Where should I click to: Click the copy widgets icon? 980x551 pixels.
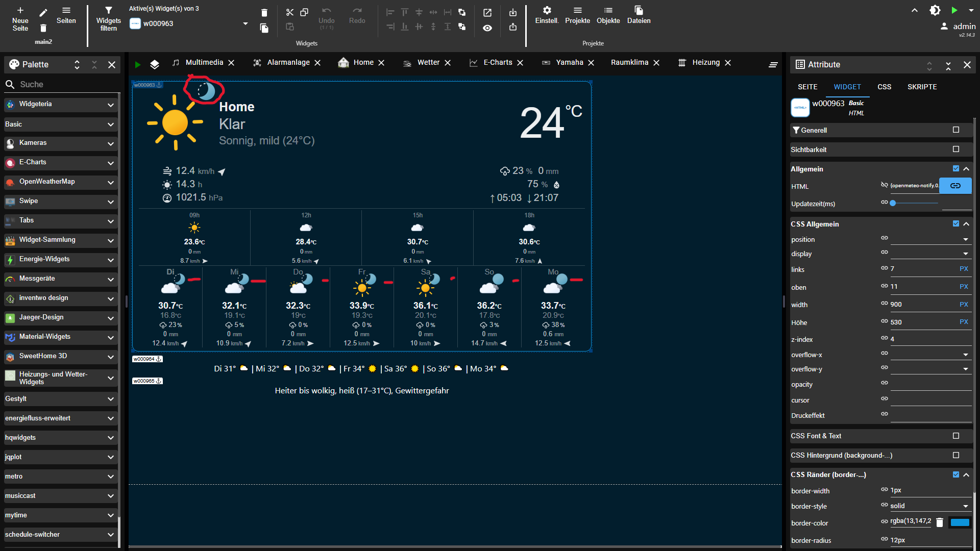[304, 12]
